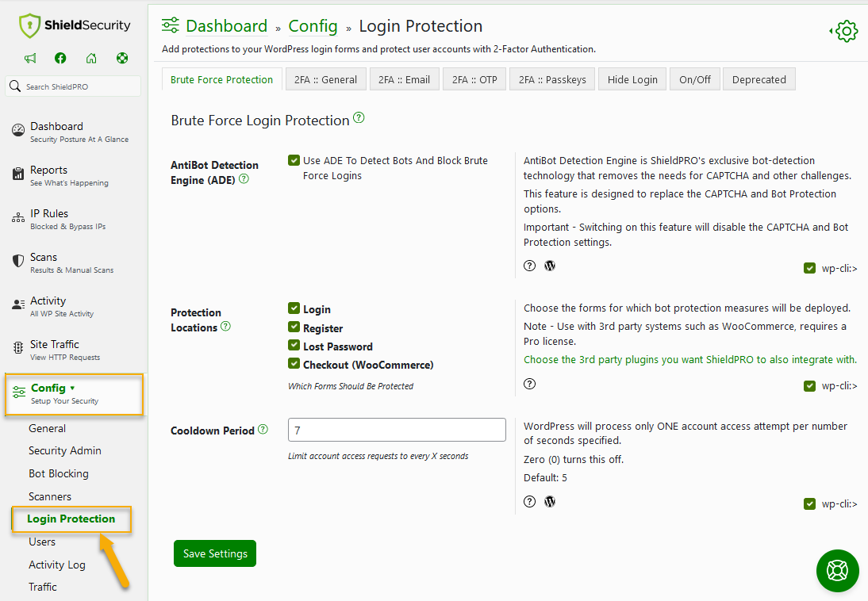This screenshot has width=868, height=601.
Task: Click the Activity user-list icon
Action: click(18, 304)
